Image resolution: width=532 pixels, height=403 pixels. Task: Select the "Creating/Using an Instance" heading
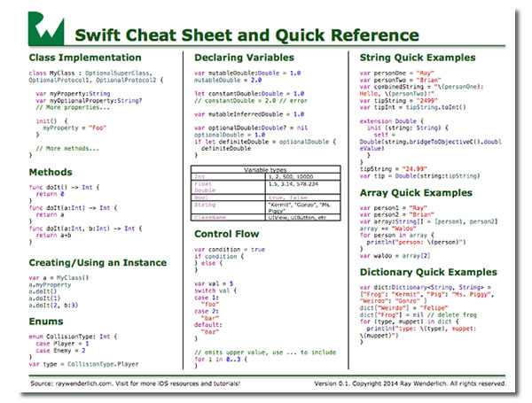pyautogui.click(x=98, y=263)
